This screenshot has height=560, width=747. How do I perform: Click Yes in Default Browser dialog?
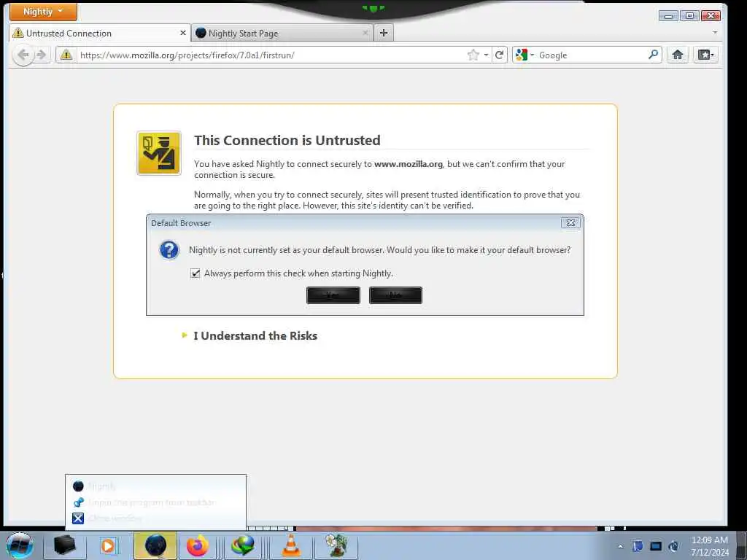(333, 295)
